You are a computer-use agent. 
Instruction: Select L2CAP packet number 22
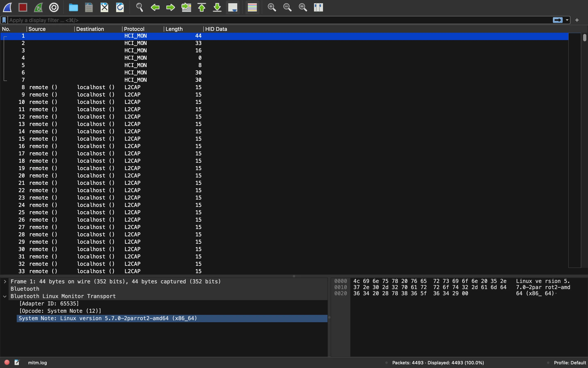(x=284, y=190)
